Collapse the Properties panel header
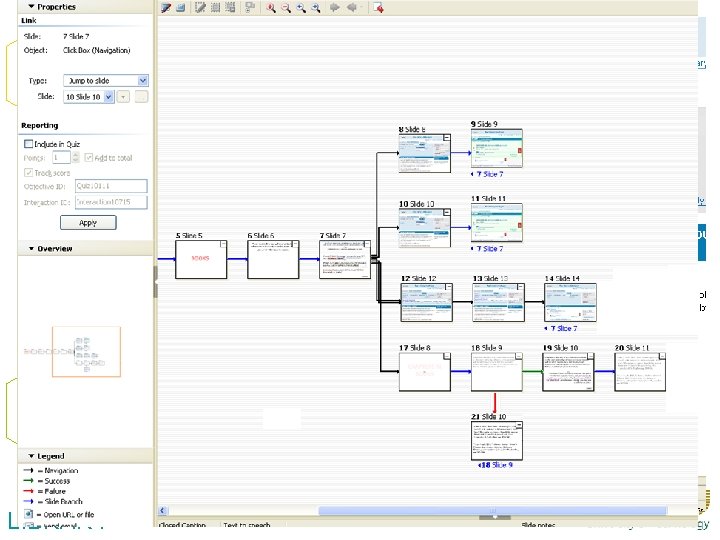This screenshot has height=540, width=720. point(85,6)
